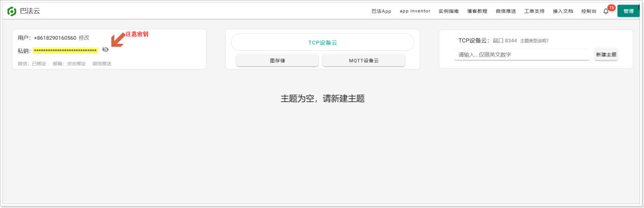This screenshot has height=208, width=644.
Task: Open 工单支持 in the top navigation
Action: point(534,11)
